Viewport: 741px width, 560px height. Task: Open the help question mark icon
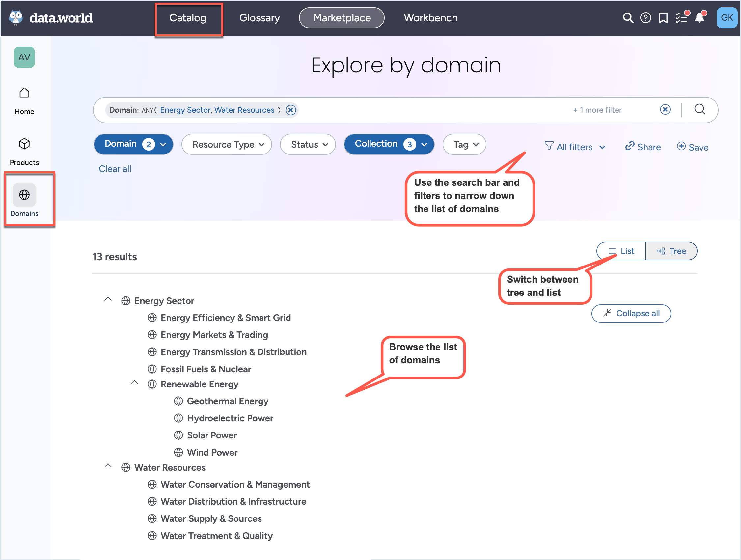(645, 18)
